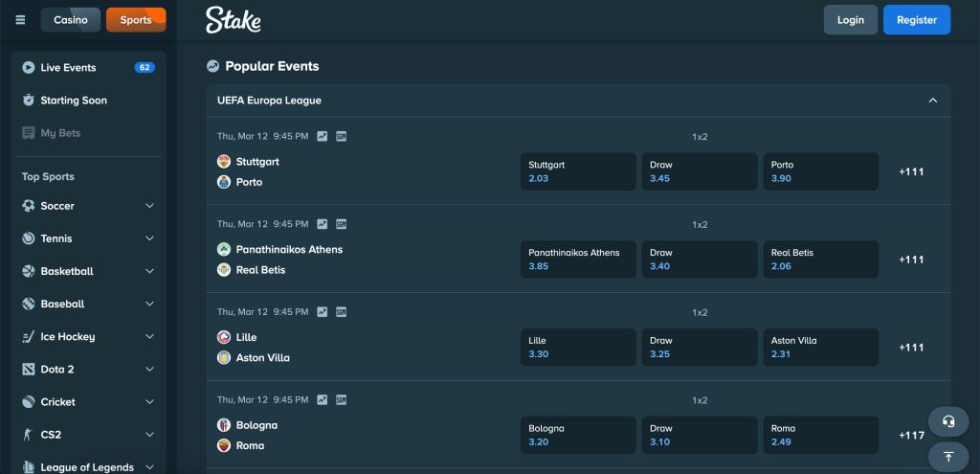Click the Basketball icon in sidebar
The height and width of the screenshot is (474, 980).
(28, 271)
